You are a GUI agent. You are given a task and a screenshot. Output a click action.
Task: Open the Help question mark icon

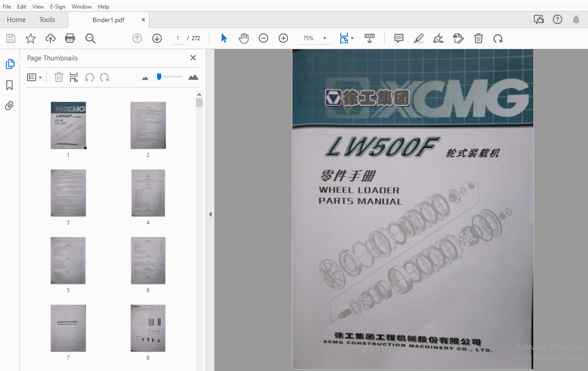558,19
